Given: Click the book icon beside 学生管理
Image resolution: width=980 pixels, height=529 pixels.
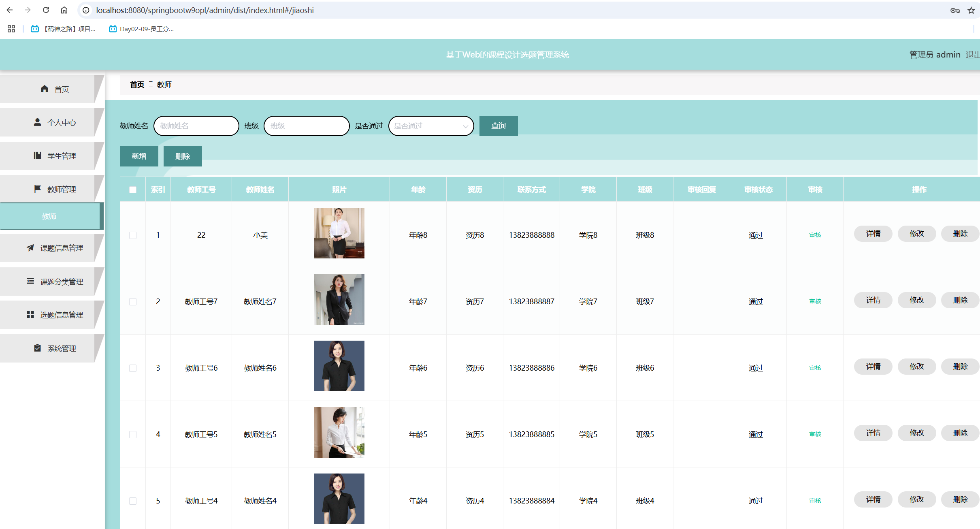Looking at the screenshot, I should [37, 156].
